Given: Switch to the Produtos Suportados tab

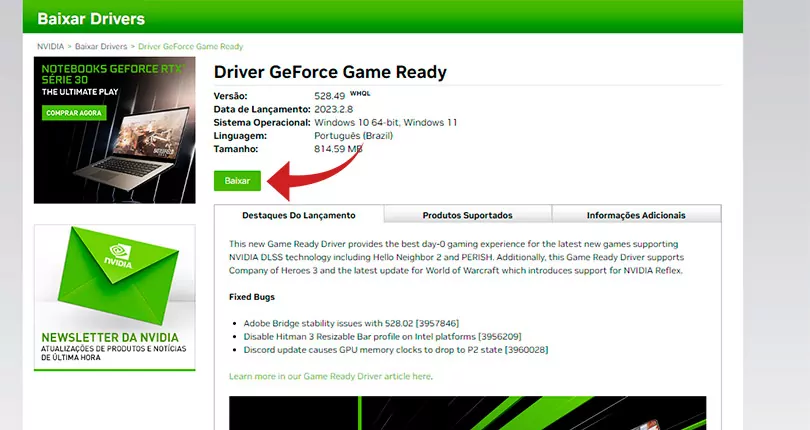Looking at the screenshot, I should tap(467, 215).
